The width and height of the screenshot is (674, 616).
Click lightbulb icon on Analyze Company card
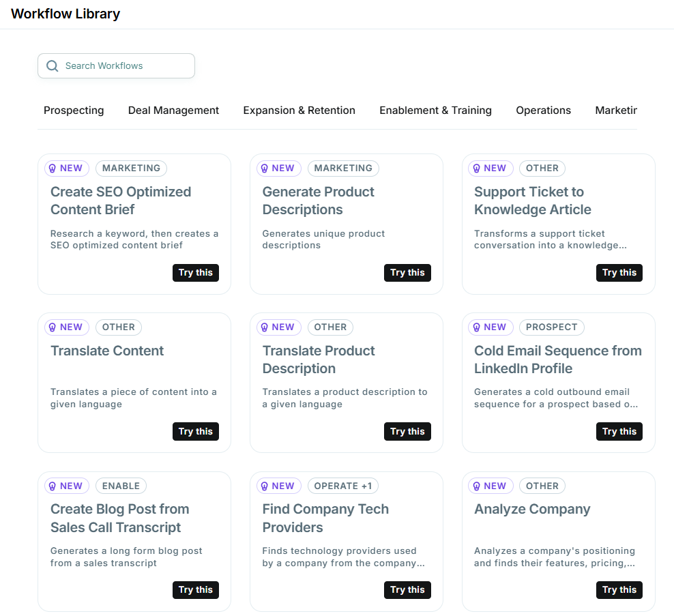point(476,486)
